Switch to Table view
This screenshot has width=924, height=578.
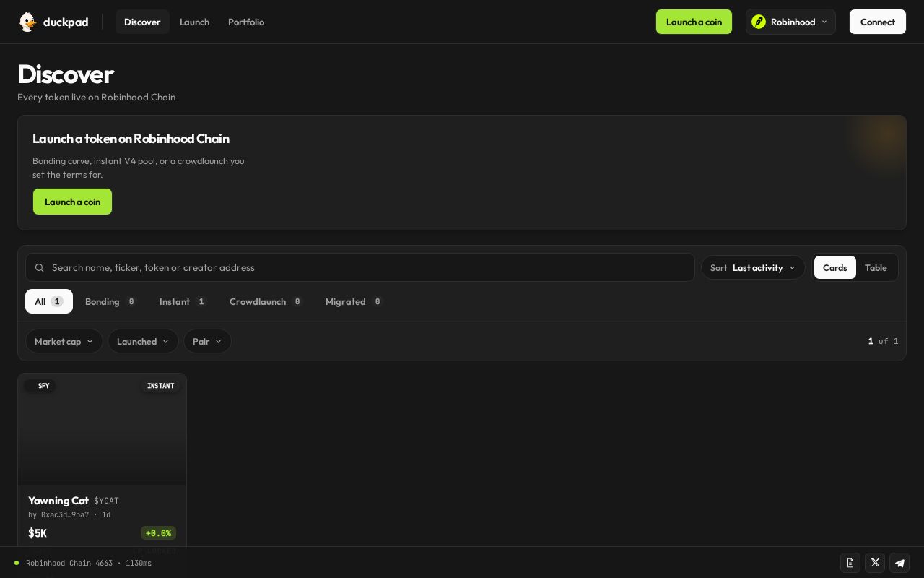pyautogui.click(x=876, y=267)
